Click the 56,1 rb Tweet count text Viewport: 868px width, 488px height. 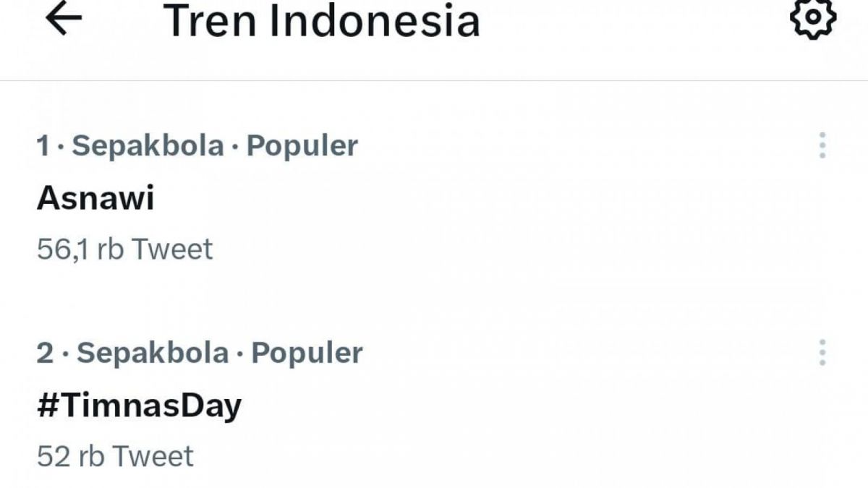tap(123, 249)
